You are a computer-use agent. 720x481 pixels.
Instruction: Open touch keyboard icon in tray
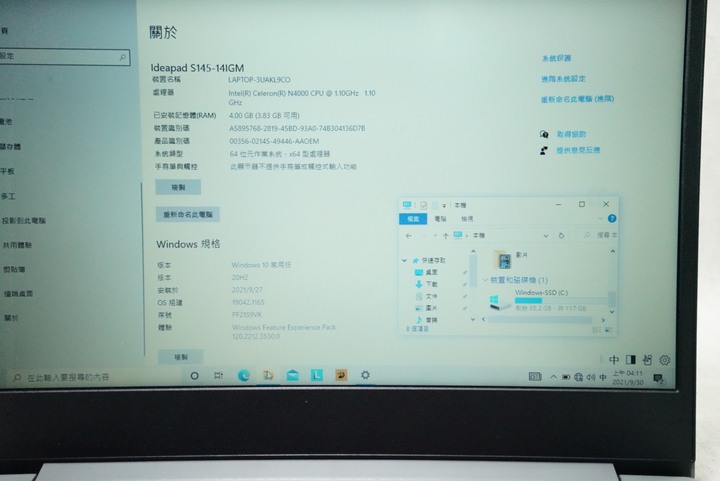pyautogui.click(x=535, y=377)
